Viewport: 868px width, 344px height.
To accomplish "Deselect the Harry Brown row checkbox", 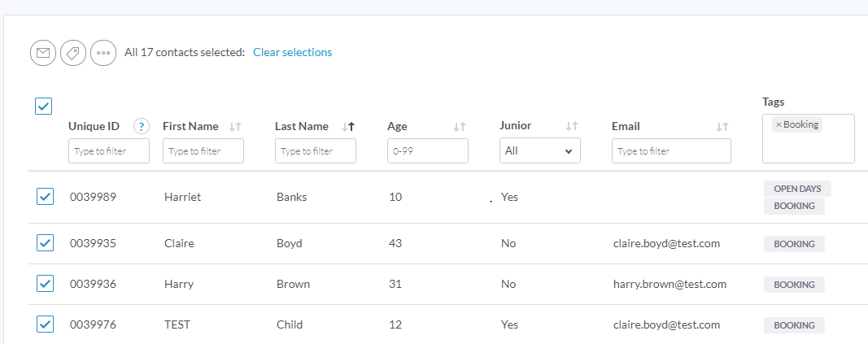I will (46, 284).
